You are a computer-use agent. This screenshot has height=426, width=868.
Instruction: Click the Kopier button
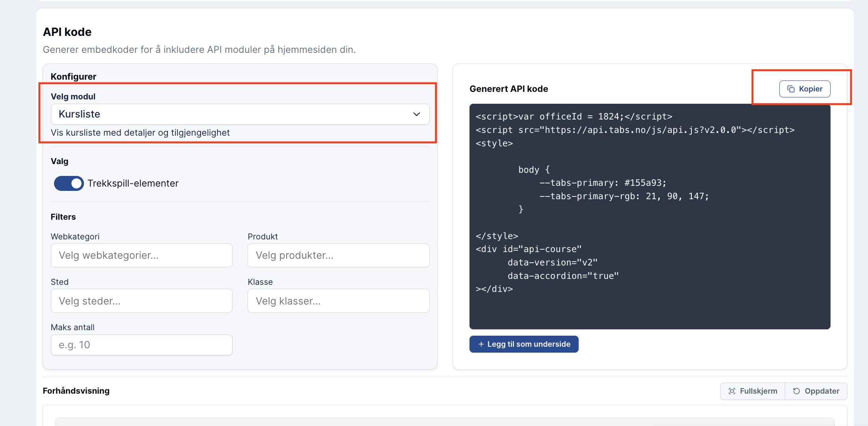point(805,89)
